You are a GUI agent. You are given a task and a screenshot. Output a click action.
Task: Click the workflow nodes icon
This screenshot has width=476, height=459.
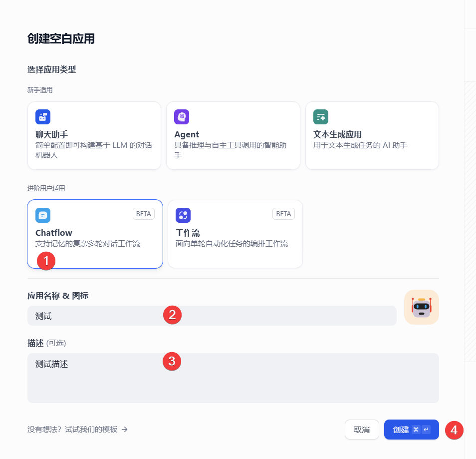tap(183, 215)
